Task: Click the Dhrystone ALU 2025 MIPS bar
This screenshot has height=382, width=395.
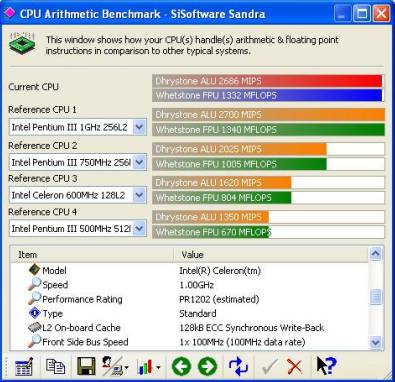Action: [240, 149]
